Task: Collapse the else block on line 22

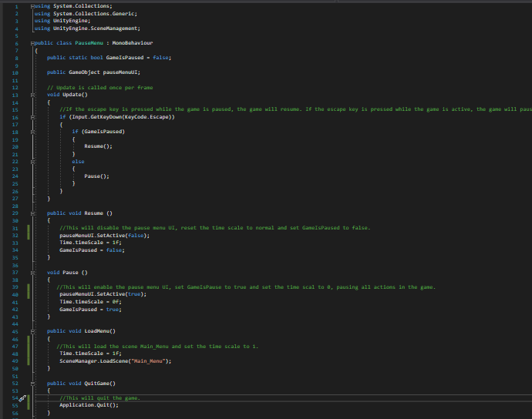Action: coord(33,161)
